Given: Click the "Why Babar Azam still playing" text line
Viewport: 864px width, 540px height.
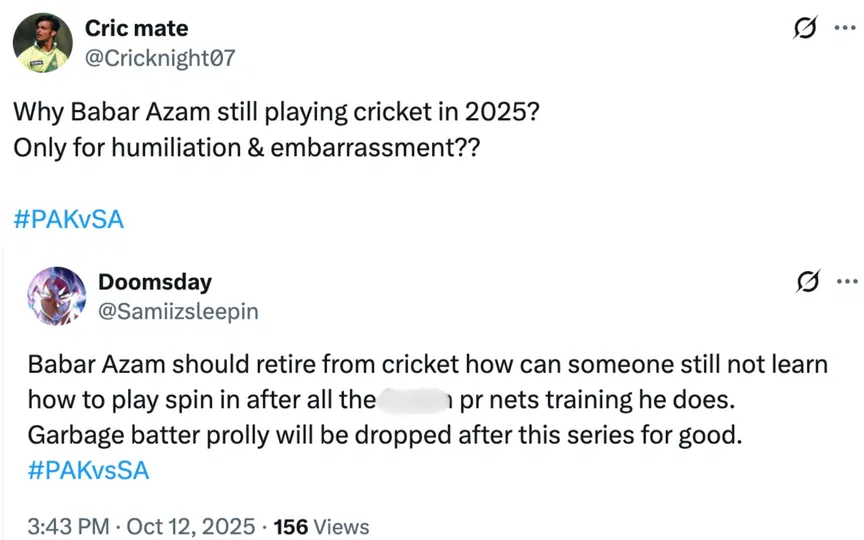Looking at the screenshot, I should click(x=278, y=113).
